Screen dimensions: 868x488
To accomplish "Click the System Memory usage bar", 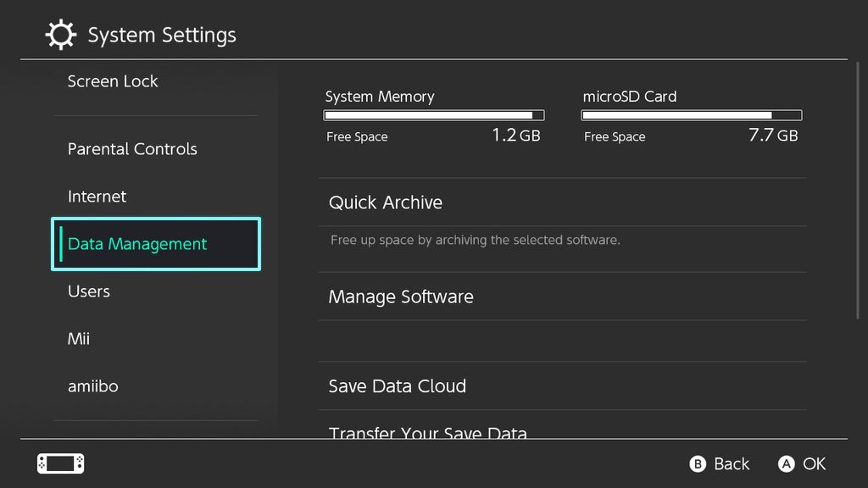I will [x=434, y=115].
